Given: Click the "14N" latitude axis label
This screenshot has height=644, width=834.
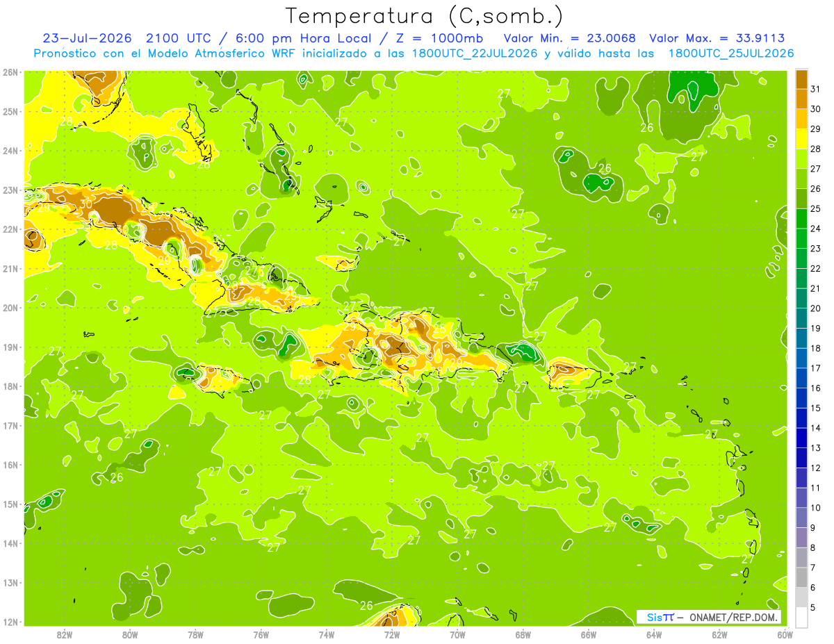Looking at the screenshot, I should 10,543.
